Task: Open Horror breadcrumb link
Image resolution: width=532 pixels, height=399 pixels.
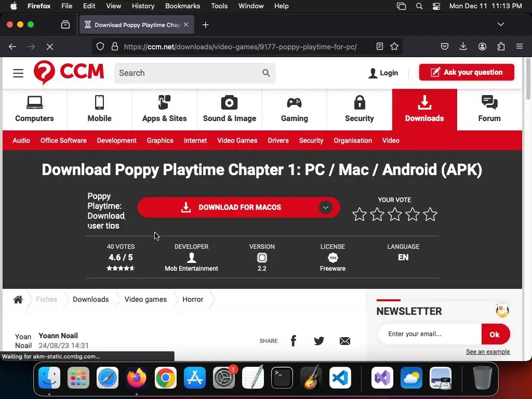Action: (x=193, y=299)
